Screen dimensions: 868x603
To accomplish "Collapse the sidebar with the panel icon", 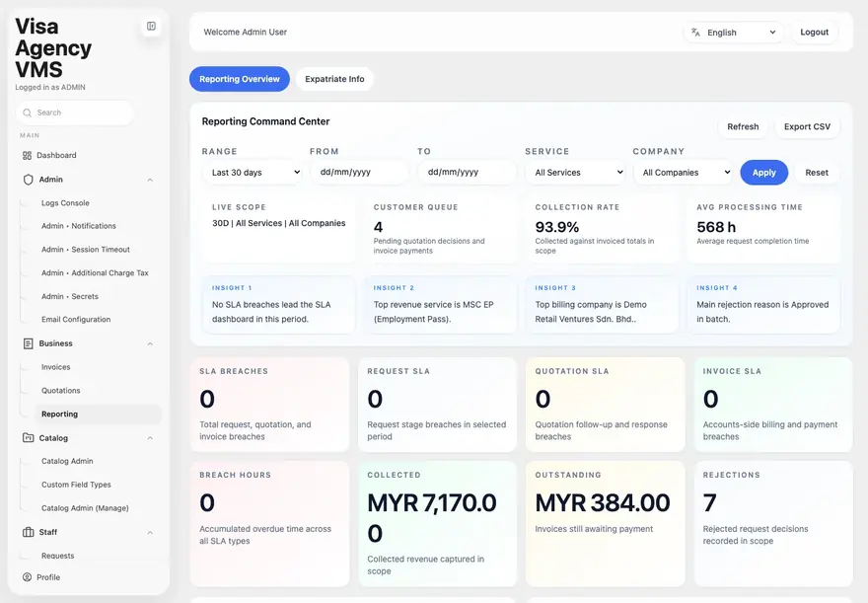I will (x=151, y=26).
